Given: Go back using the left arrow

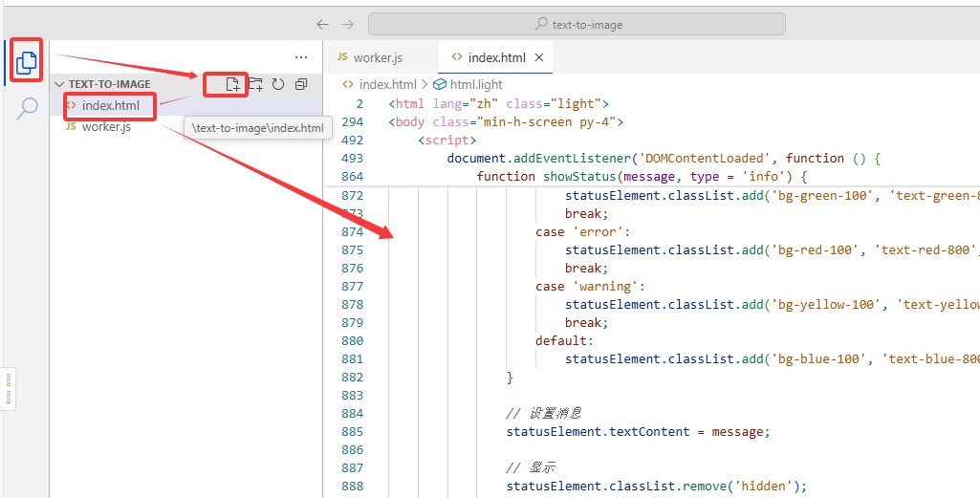Looking at the screenshot, I should [323, 24].
